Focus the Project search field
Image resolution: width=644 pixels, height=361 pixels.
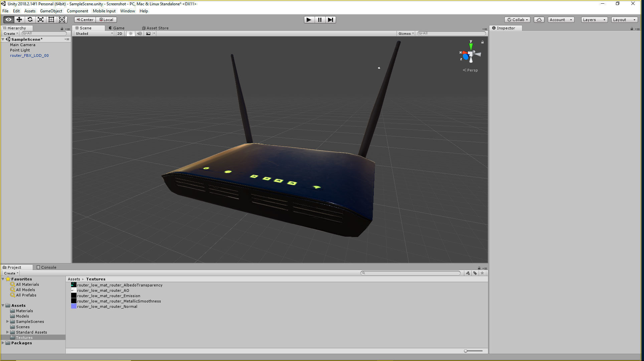411,273
